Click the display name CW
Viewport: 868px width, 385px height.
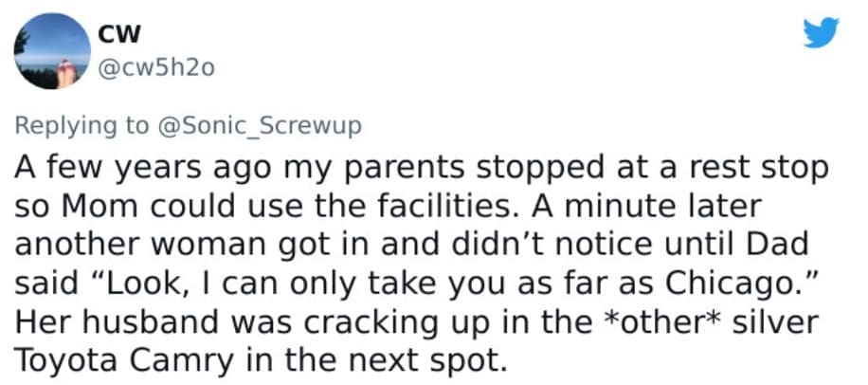coord(119,33)
